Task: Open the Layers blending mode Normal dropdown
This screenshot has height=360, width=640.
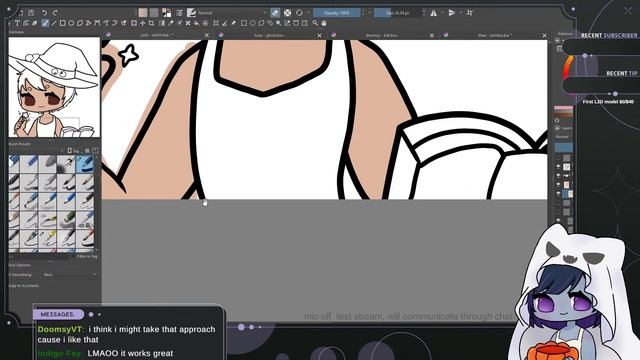Action: click(563, 137)
